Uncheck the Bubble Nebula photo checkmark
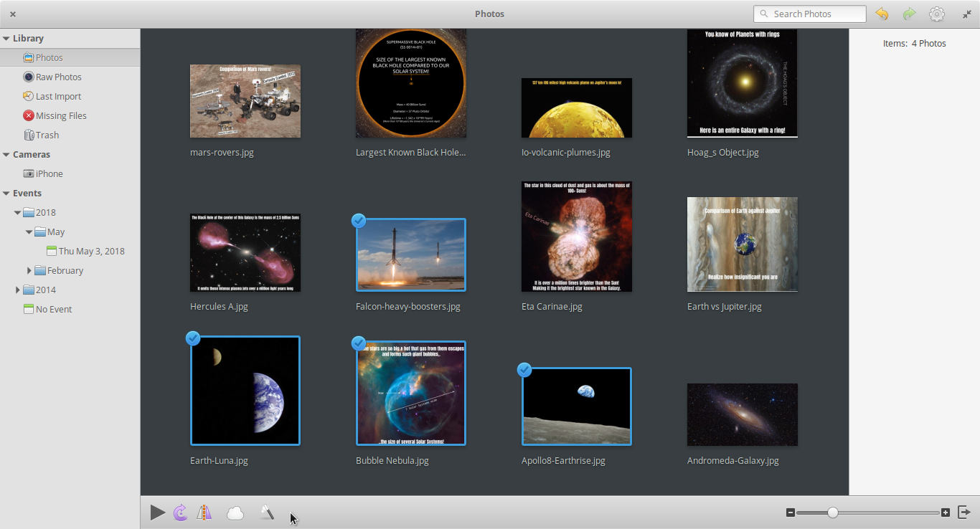Image resolution: width=980 pixels, height=529 pixels. (x=359, y=343)
